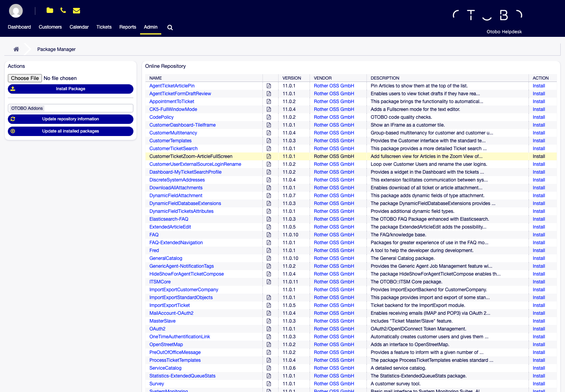565x392 pixels.
Task: Open the PDF document icon for AgentTicketArticlePin
Action: click(269, 86)
